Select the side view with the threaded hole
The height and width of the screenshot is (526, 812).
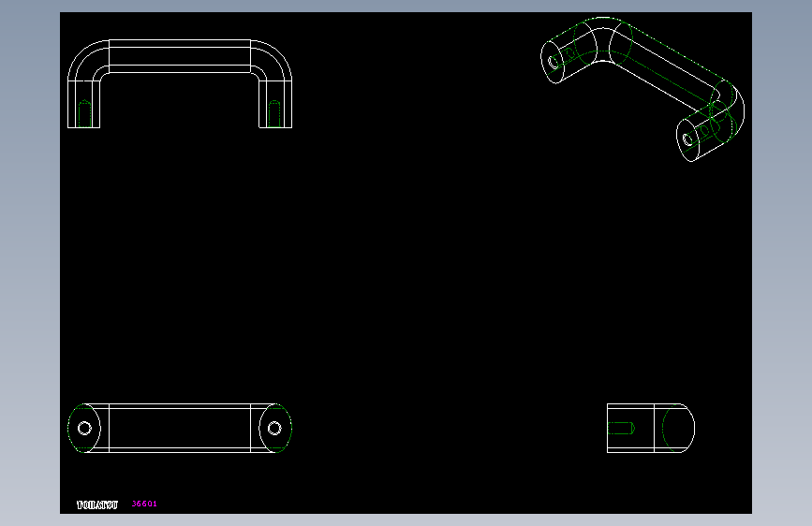651,428
